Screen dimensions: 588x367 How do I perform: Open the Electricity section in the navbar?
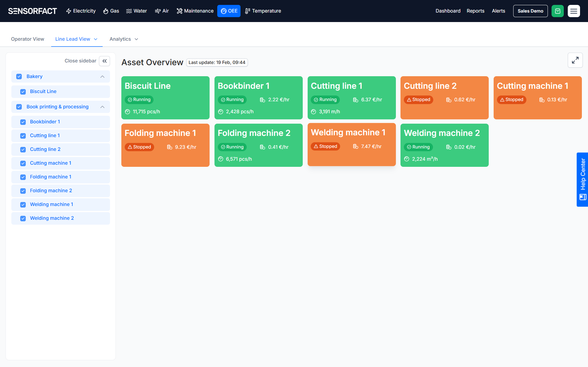coord(81,11)
